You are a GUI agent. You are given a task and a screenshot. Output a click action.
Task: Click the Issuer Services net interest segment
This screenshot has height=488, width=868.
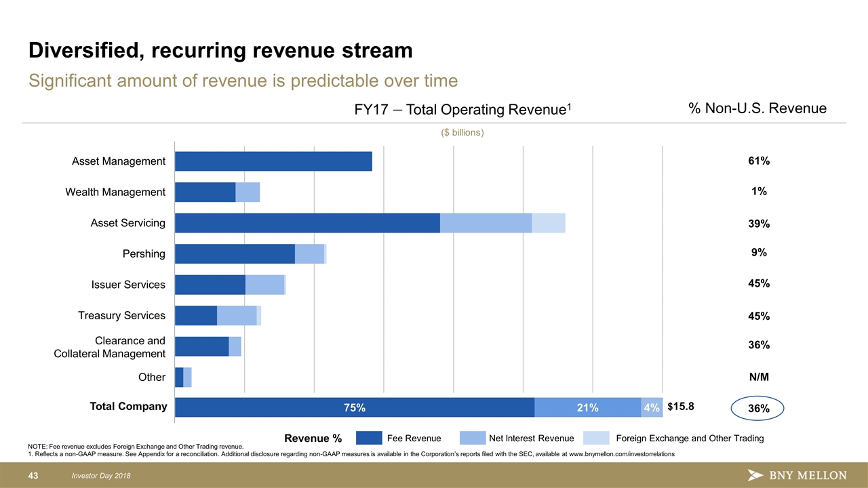tap(264, 285)
